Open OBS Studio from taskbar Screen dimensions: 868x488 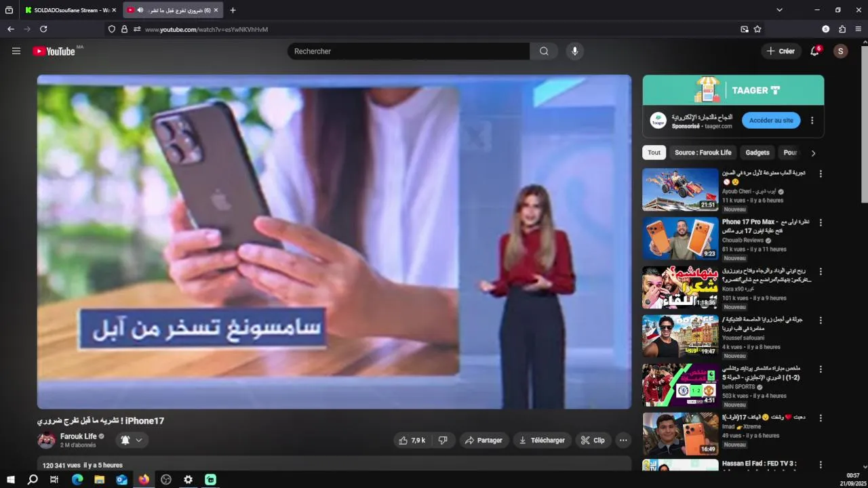click(166, 479)
